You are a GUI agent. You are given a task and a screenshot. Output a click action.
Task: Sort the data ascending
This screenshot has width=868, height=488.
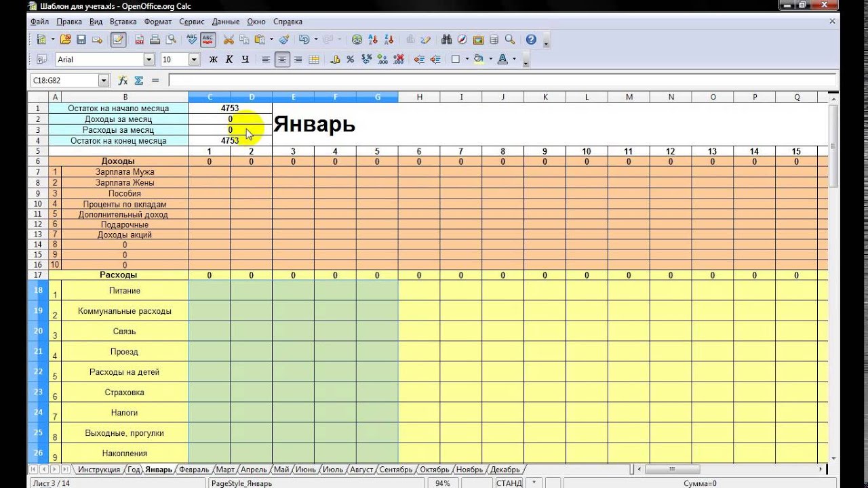pyautogui.click(x=373, y=39)
